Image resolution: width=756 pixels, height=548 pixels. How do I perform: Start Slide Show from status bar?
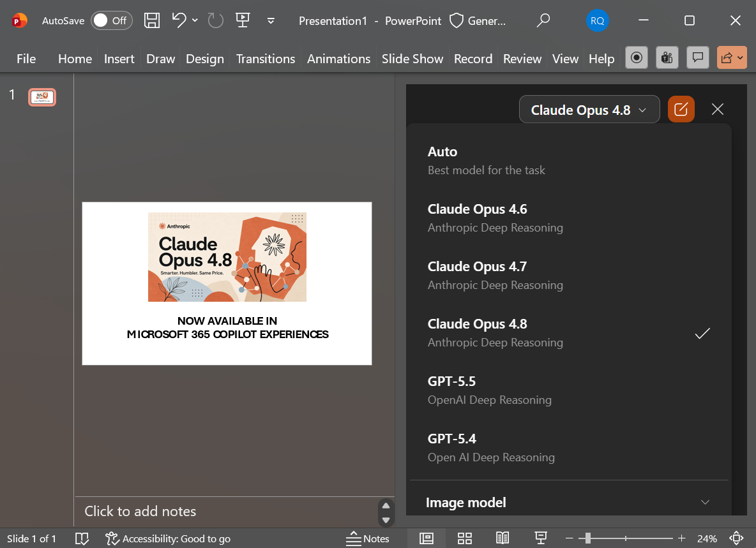(x=540, y=538)
